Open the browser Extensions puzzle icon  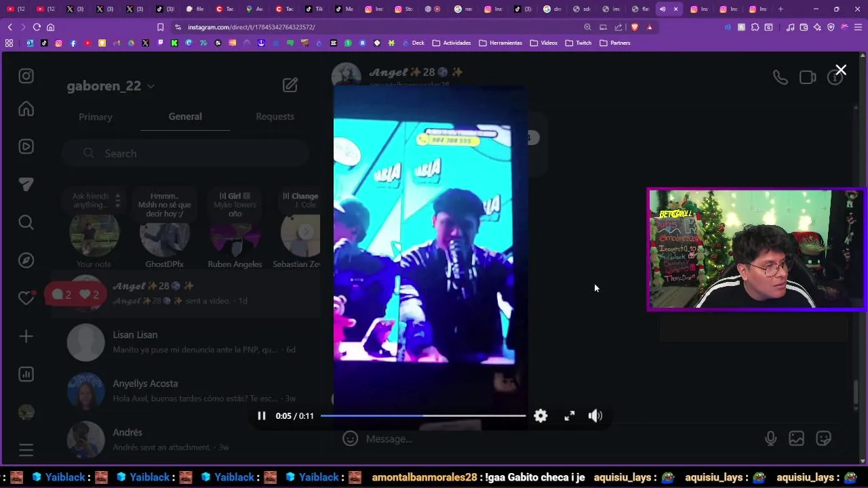755,27
